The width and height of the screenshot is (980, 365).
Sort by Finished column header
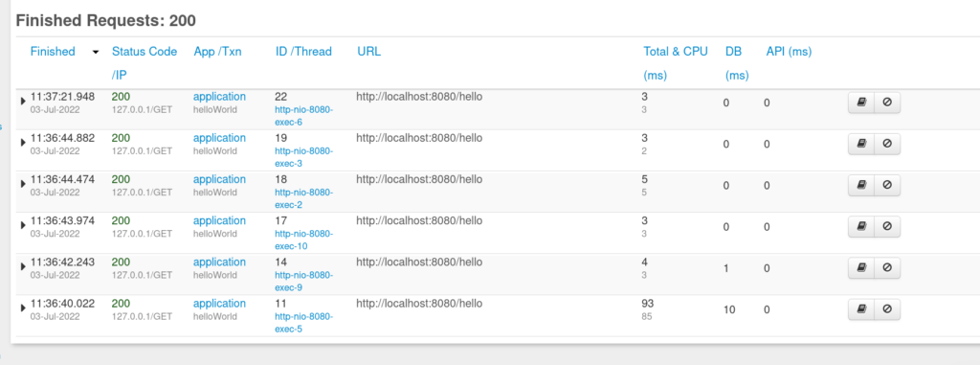53,52
